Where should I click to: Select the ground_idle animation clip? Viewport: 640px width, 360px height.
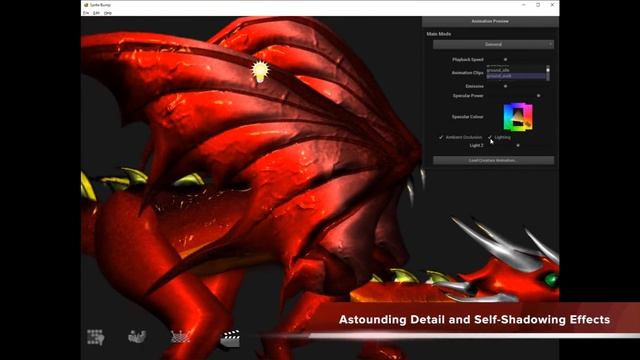(x=498, y=70)
